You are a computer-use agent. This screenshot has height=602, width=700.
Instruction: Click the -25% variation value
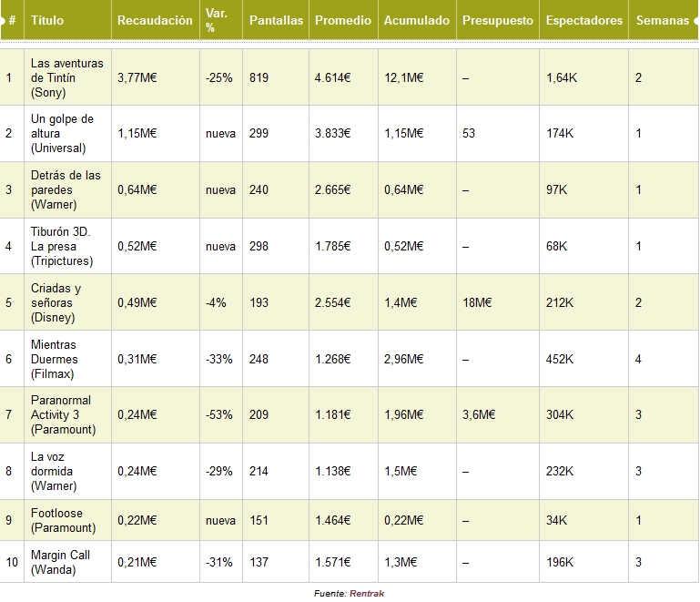pos(218,77)
